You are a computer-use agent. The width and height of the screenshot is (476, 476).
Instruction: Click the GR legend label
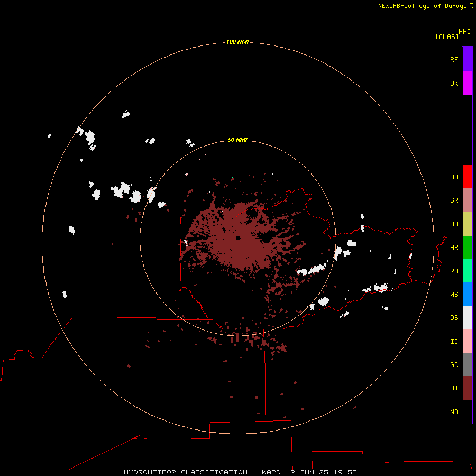[454, 200]
